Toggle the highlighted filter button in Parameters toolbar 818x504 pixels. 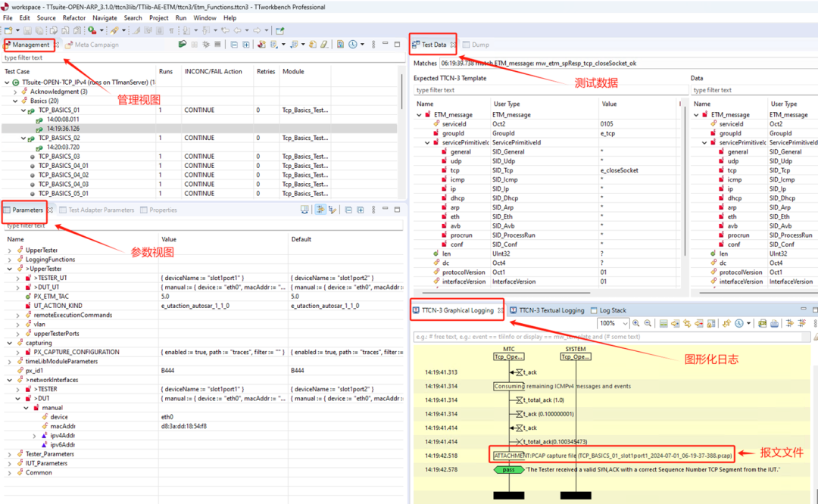coord(320,210)
